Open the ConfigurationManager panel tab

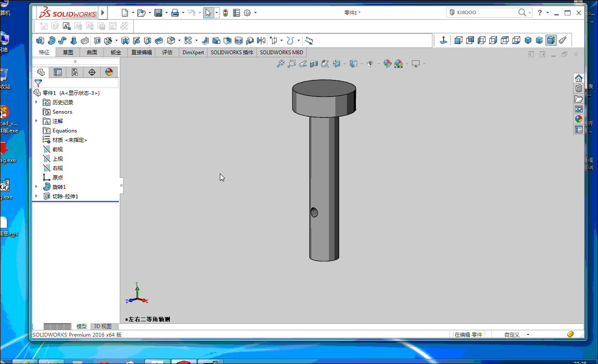pyautogui.click(x=75, y=72)
